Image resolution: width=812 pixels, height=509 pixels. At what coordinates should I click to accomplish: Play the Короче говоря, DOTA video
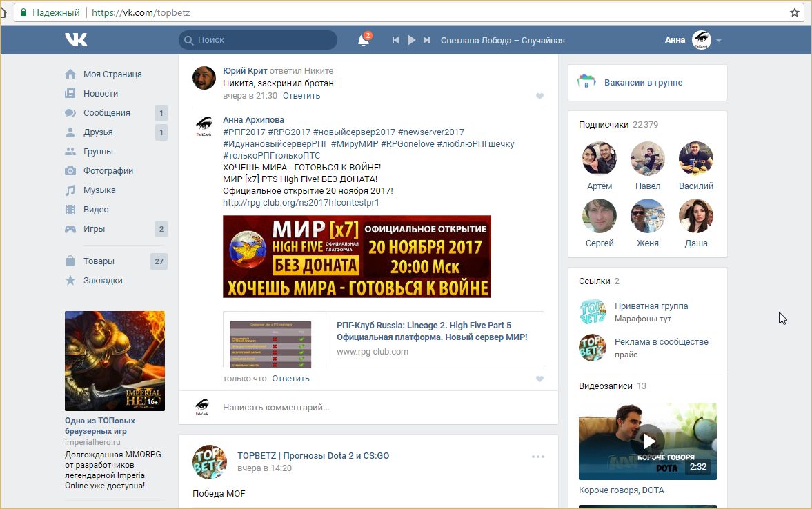(647, 441)
